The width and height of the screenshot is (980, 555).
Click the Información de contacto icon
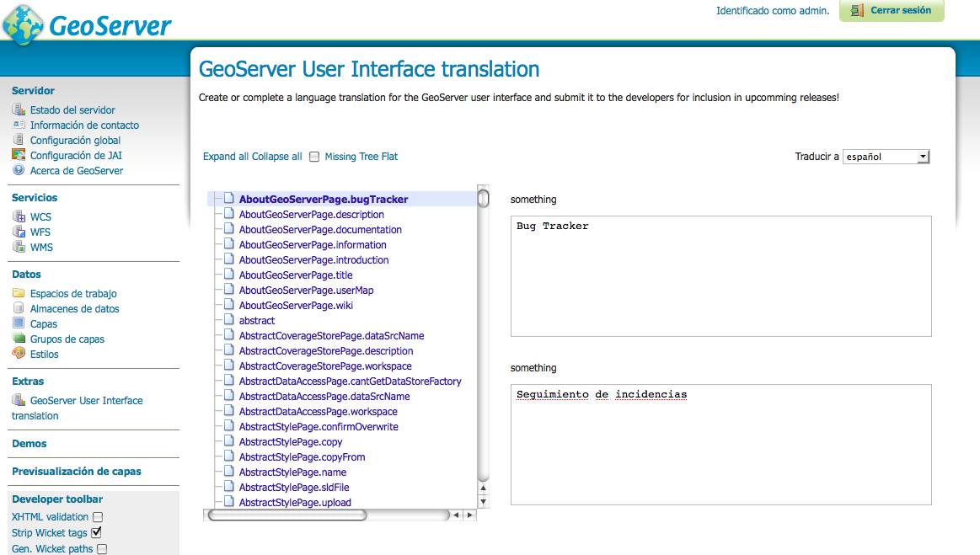19,125
